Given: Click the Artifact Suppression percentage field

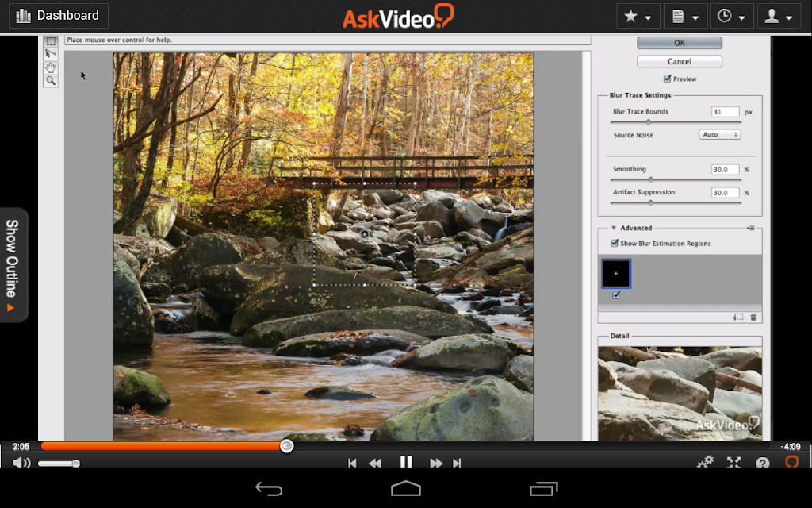Looking at the screenshot, I should pyautogui.click(x=725, y=192).
